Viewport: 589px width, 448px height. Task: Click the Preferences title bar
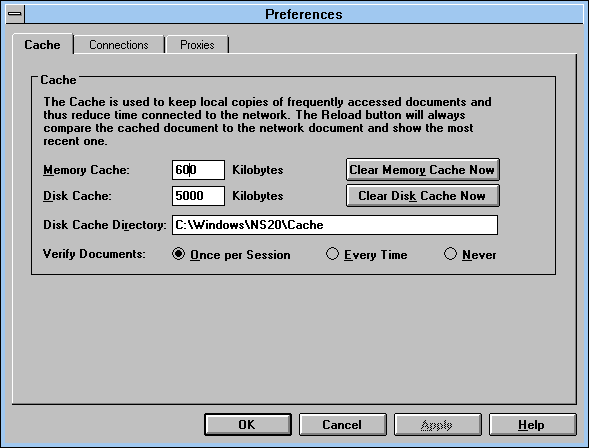(x=304, y=14)
